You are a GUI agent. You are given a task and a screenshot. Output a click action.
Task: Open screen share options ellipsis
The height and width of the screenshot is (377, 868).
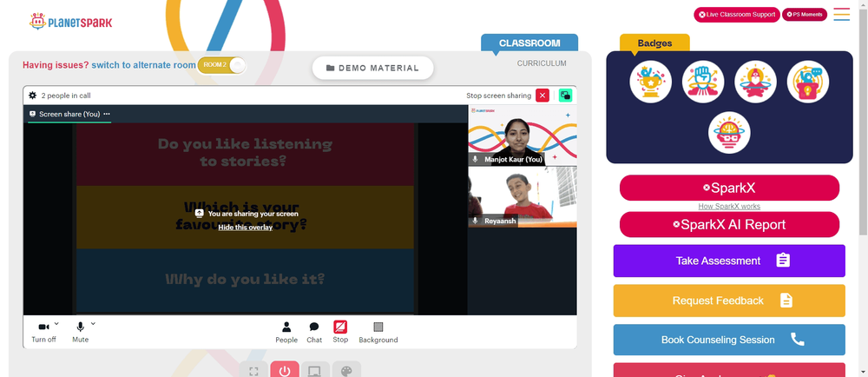[107, 114]
